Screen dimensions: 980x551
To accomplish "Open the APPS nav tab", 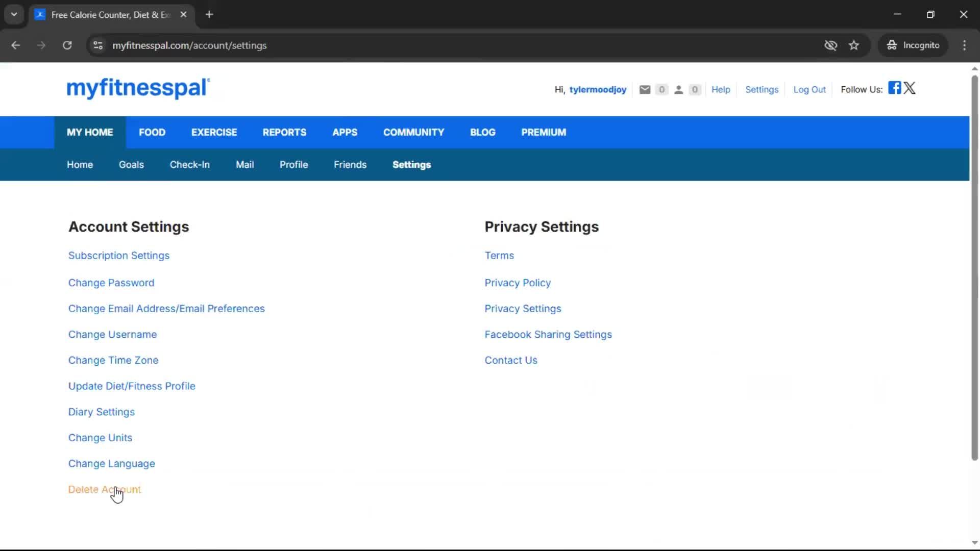I will click(345, 132).
